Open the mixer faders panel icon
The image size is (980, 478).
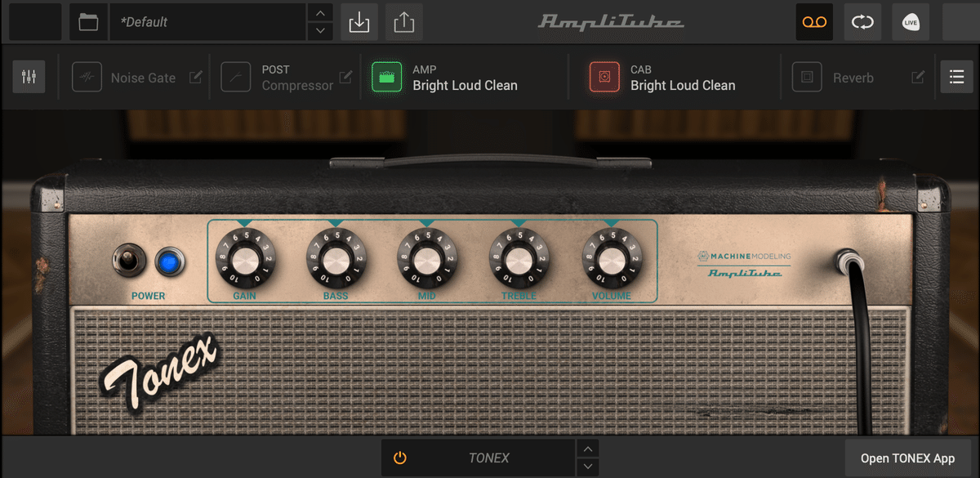click(28, 77)
